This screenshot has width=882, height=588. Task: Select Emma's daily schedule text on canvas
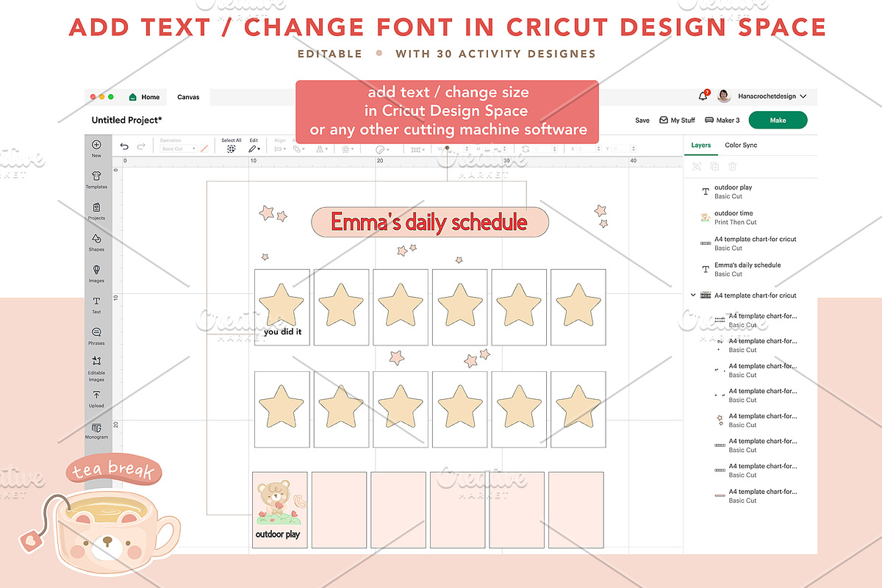(429, 222)
